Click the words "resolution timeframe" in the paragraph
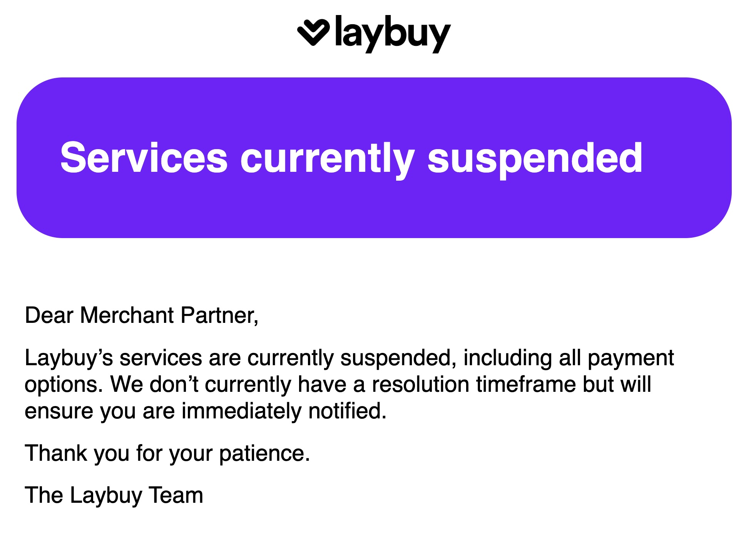 coord(474,384)
